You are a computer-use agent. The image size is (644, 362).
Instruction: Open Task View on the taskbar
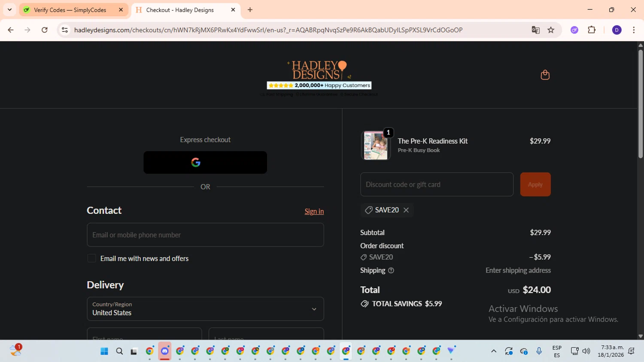(134, 351)
